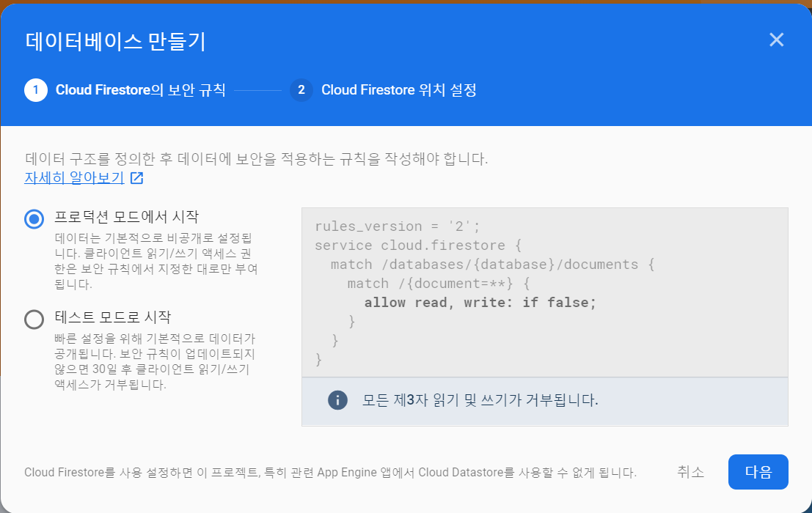
Task: Click 'match /{document=**} {' code line
Action: [x=439, y=284]
